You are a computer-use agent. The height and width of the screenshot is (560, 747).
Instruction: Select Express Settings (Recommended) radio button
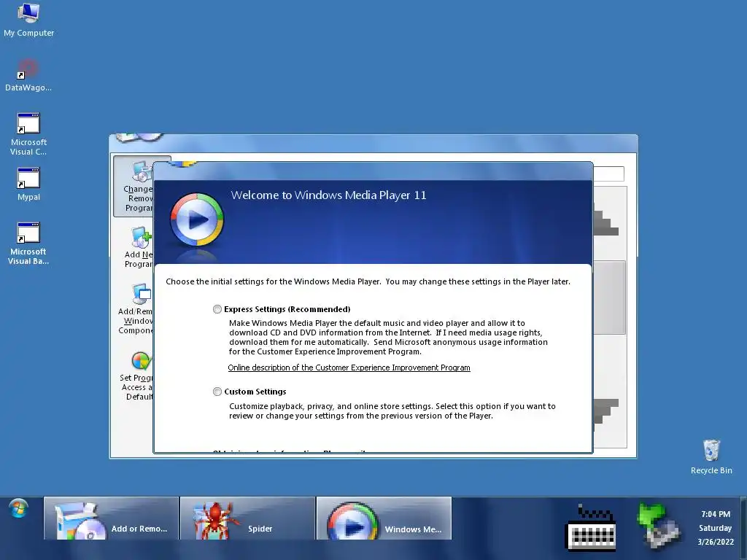point(217,309)
